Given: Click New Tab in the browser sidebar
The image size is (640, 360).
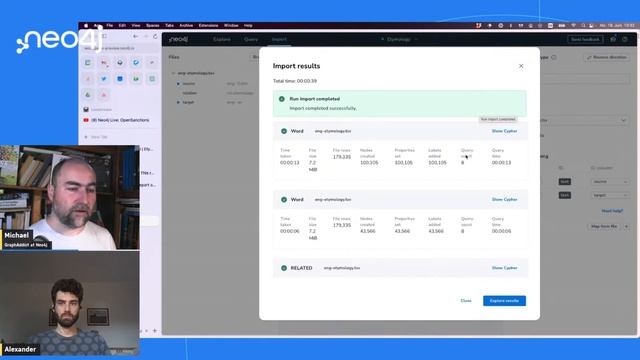Looking at the screenshot, I should pyautogui.click(x=96, y=137).
